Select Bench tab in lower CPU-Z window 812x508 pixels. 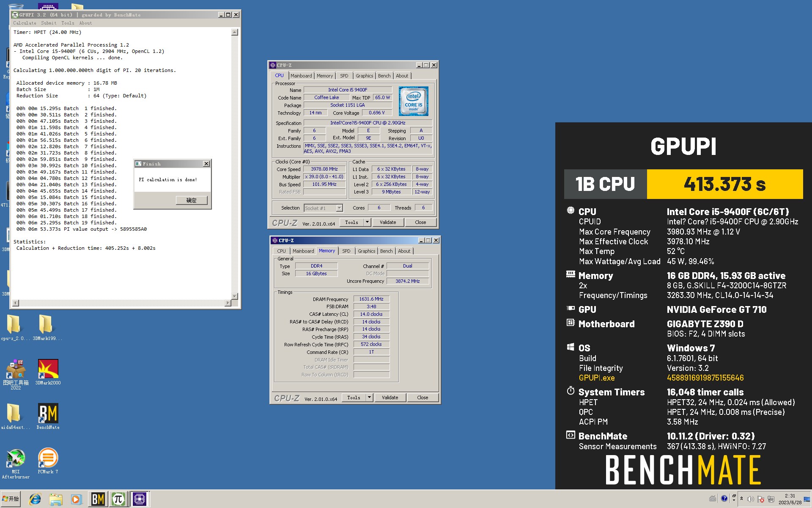coord(387,251)
